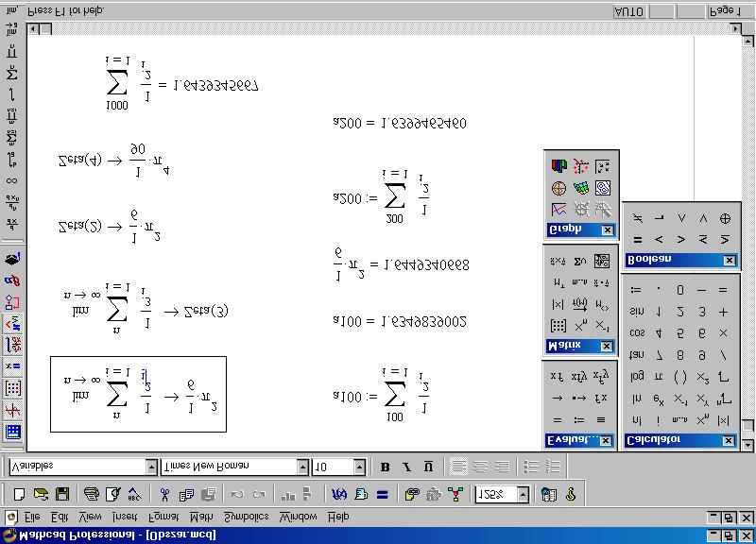Image resolution: width=756 pixels, height=544 pixels.
Task: Toggle bulleted list button
Action: tap(531, 467)
